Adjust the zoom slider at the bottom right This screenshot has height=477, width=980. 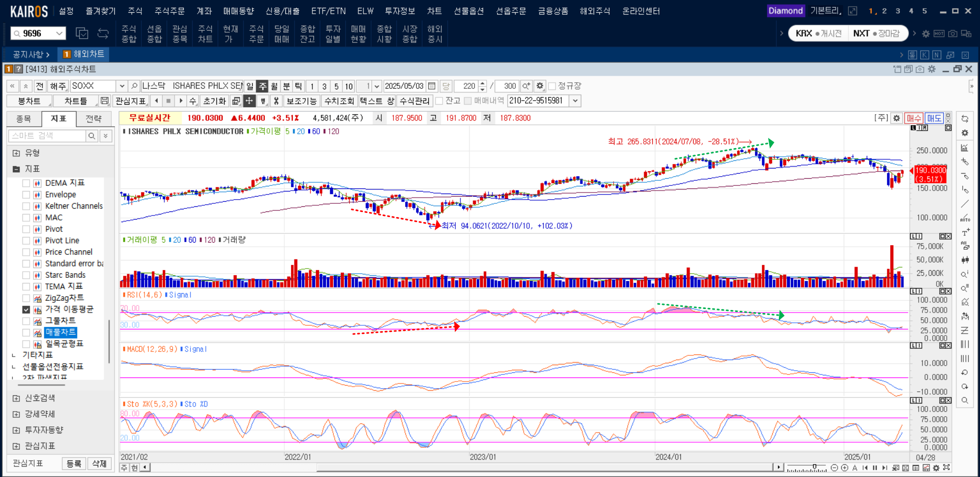(815, 468)
